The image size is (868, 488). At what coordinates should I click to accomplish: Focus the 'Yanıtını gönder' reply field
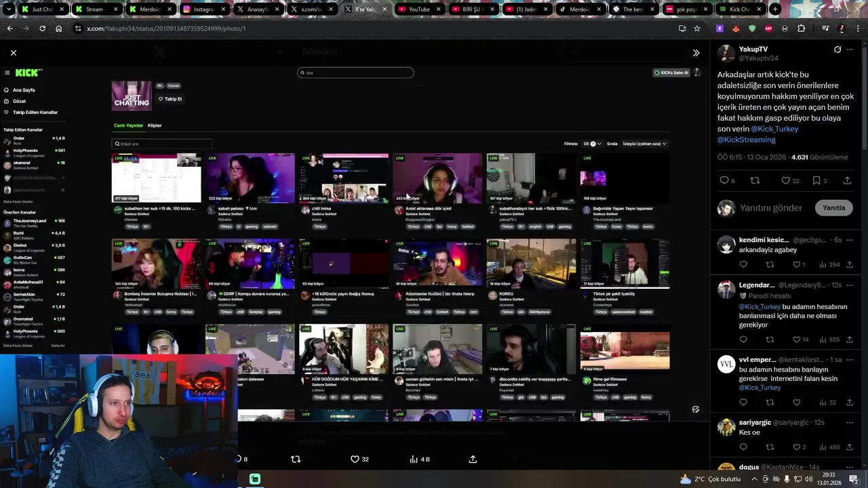771,208
